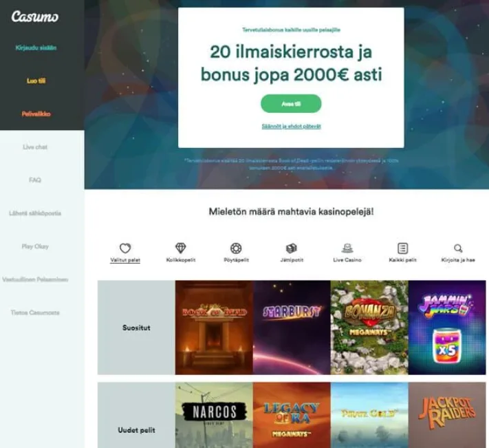Click Luo tili in sidebar
Viewport: 489px width, 448px height.
[36, 81]
